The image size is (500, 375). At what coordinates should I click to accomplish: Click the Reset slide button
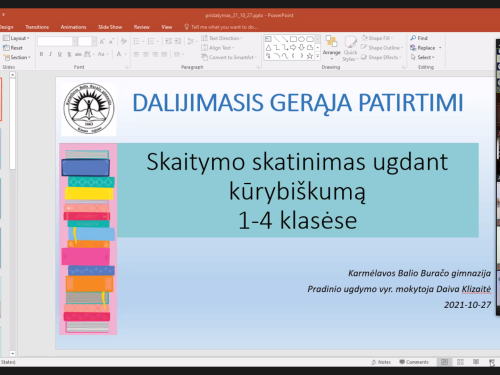[x=13, y=48]
